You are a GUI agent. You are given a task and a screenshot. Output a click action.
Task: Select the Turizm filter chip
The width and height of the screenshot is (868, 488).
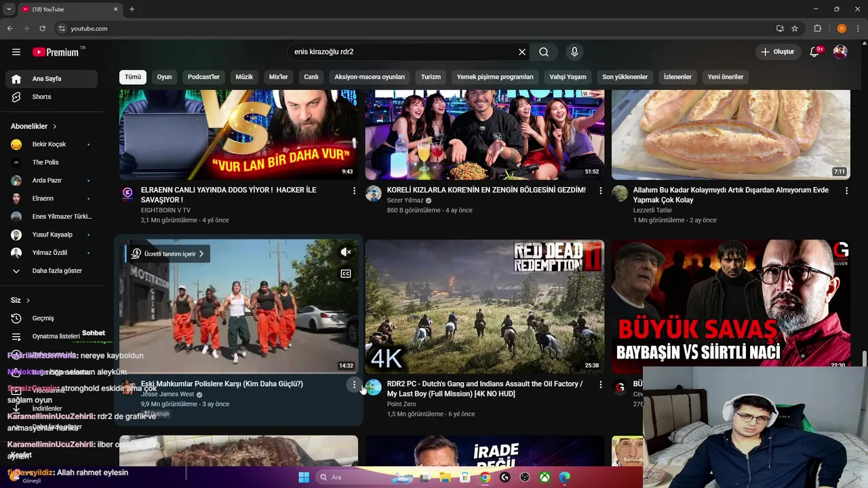coord(431,77)
